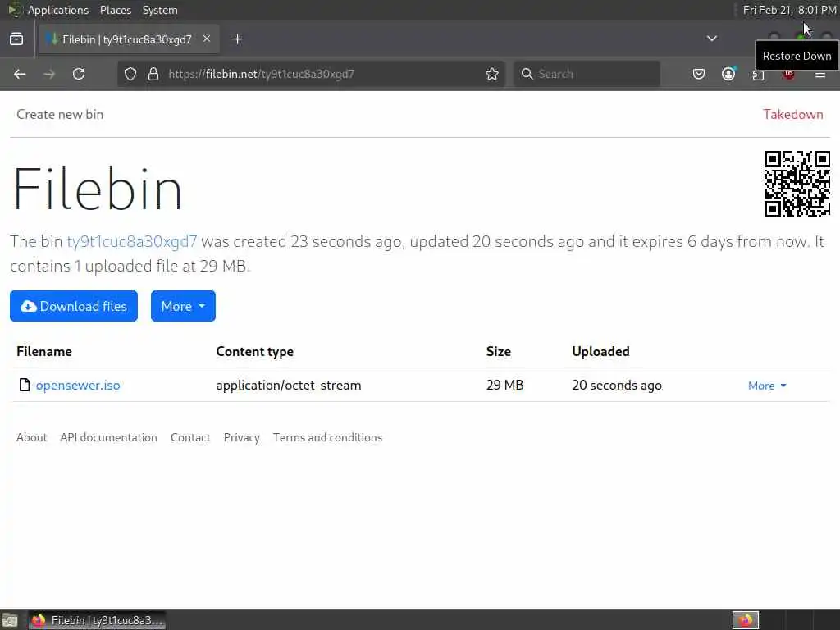Screen dimensions: 840x630
Task: Select the Filebin browser tab
Action: (128, 39)
